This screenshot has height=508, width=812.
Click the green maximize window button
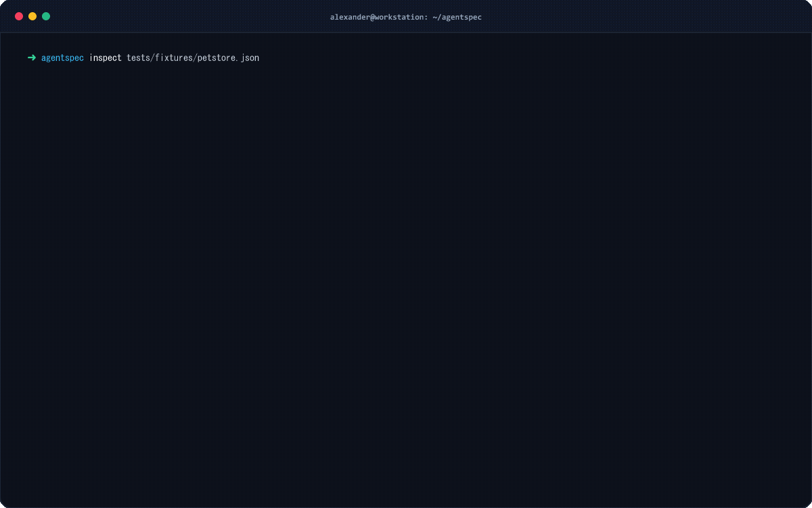pyautogui.click(x=46, y=16)
